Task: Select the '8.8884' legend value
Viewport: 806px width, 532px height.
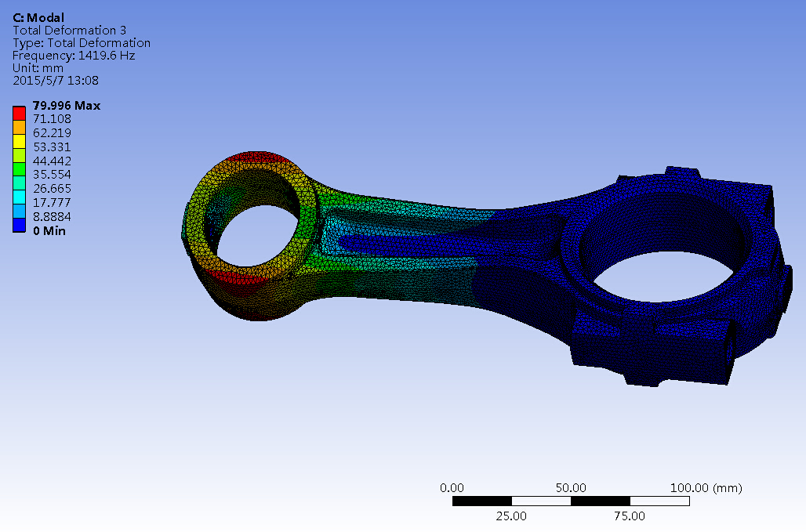Action: 52,216
